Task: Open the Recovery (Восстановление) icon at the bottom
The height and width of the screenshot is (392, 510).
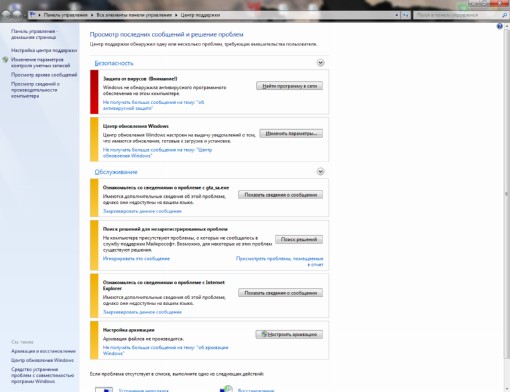Action: pos(226,389)
